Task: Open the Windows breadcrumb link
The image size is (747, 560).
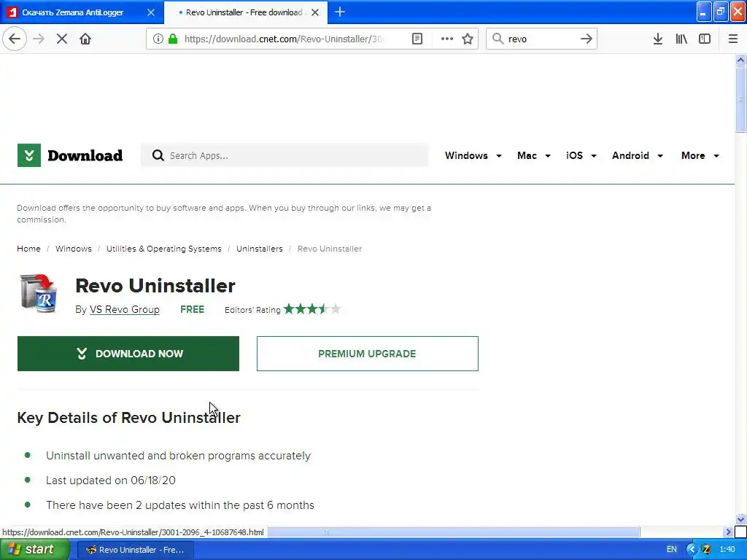Action: point(74,249)
